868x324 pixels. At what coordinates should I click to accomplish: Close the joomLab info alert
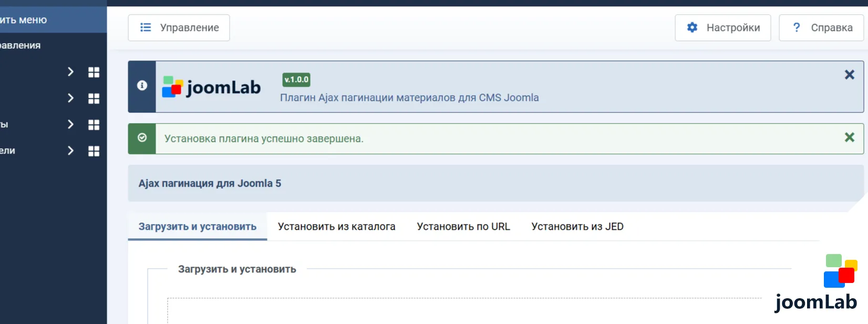849,75
